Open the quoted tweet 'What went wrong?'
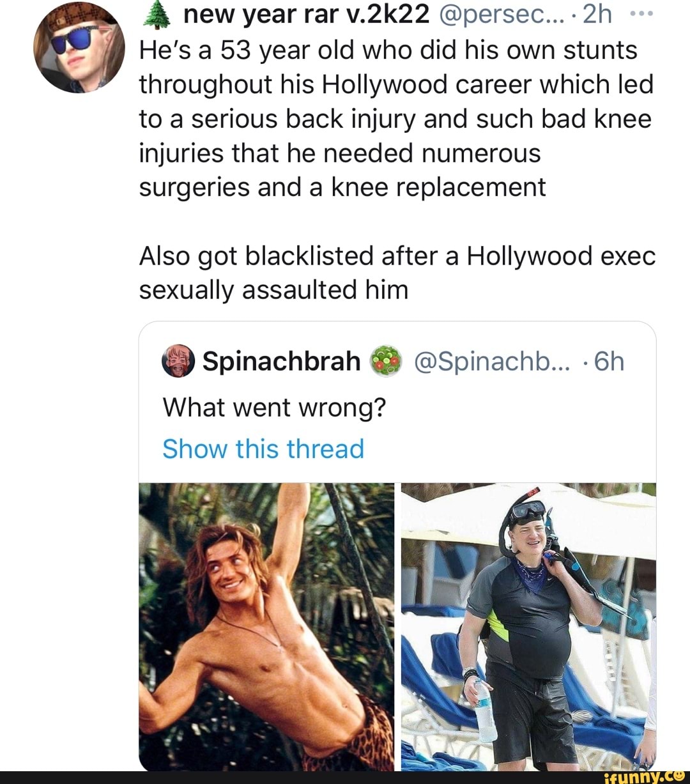 [x=275, y=407]
